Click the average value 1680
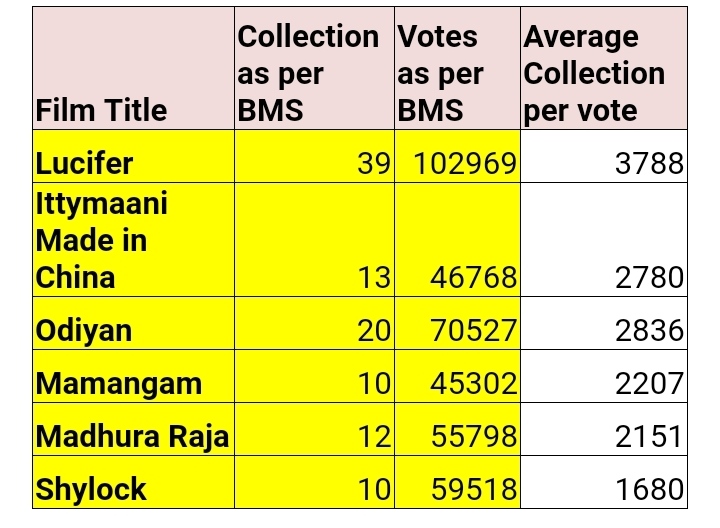The height and width of the screenshot is (528, 720). coord(604,482)
